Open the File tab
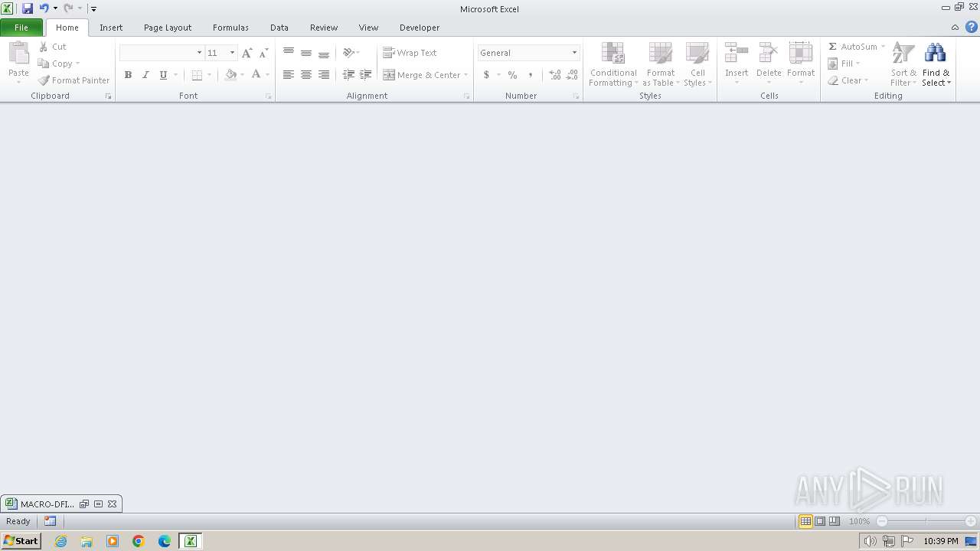 [21, 28]
